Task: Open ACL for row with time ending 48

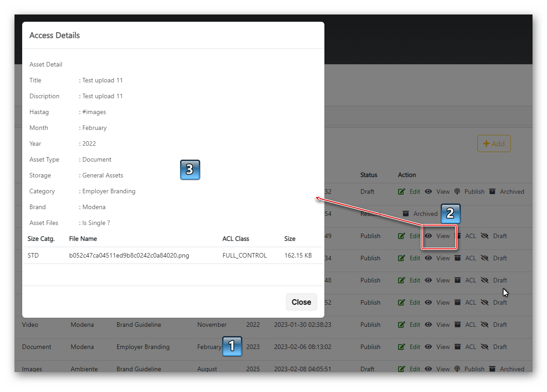Action: click(465, 280)
